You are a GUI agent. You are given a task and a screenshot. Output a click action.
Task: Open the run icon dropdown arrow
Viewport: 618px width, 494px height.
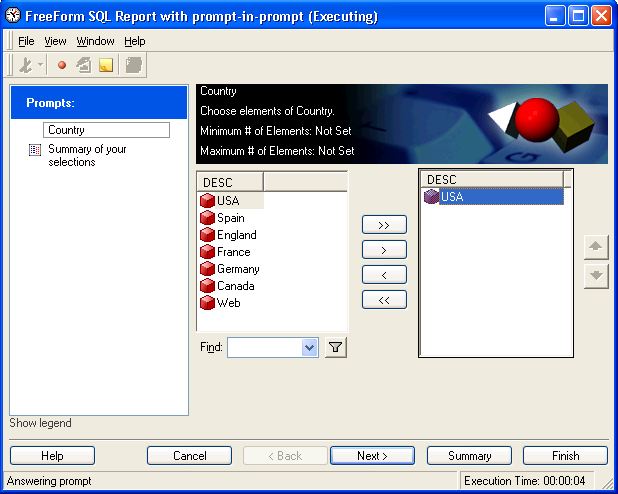click(x=40, y=65)
